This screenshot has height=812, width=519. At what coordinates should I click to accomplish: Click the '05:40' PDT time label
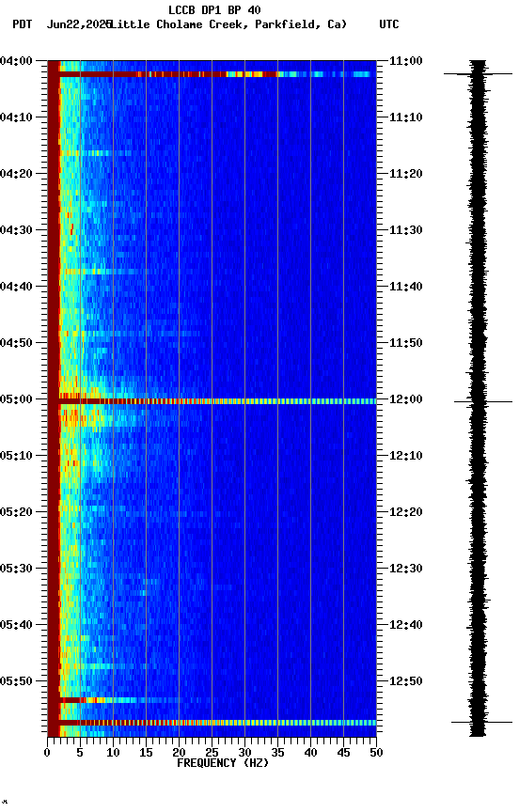click(16, 625)
